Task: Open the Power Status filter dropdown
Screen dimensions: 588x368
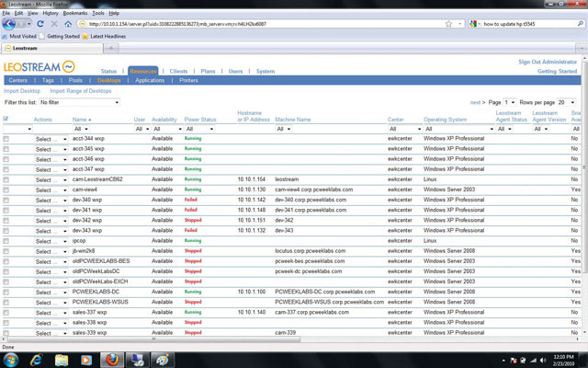Action: coord(199,129)
